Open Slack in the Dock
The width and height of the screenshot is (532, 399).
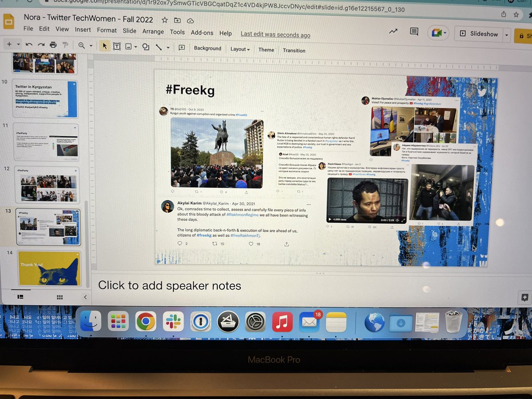tap(173, 321)
